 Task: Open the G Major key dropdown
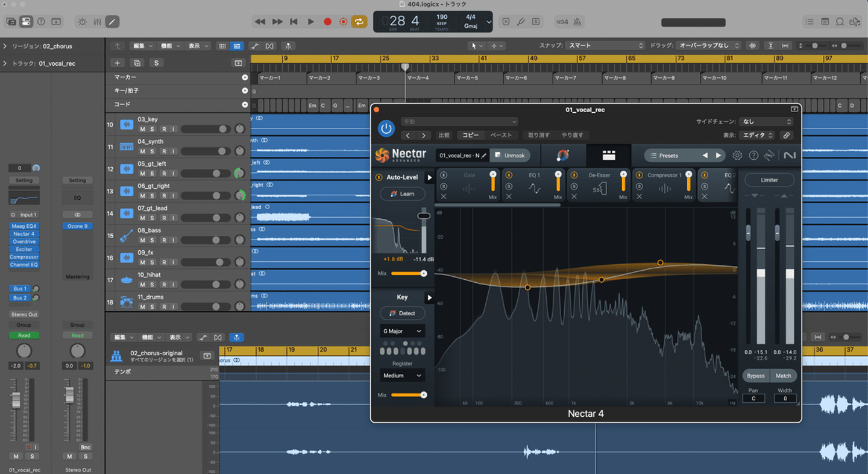(x=402, y=331)
